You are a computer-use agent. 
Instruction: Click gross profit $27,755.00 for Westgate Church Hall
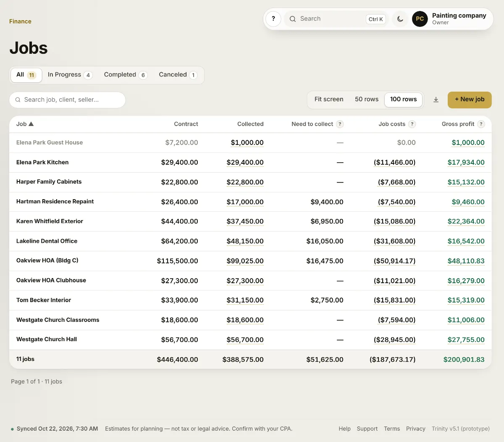point(466,339)
